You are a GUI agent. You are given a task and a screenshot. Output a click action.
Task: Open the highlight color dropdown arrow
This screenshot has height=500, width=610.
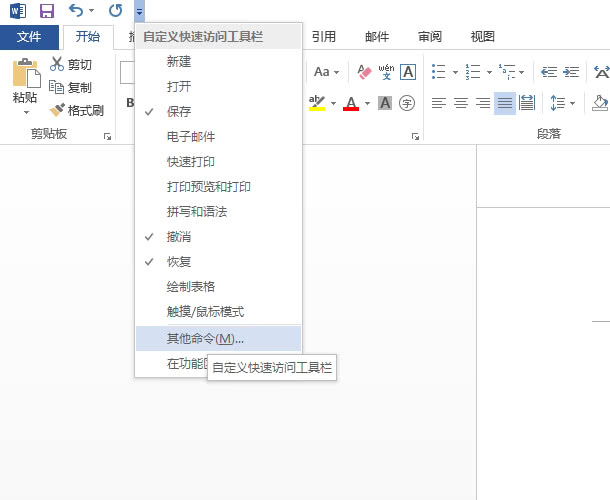[x=333, y=103]
